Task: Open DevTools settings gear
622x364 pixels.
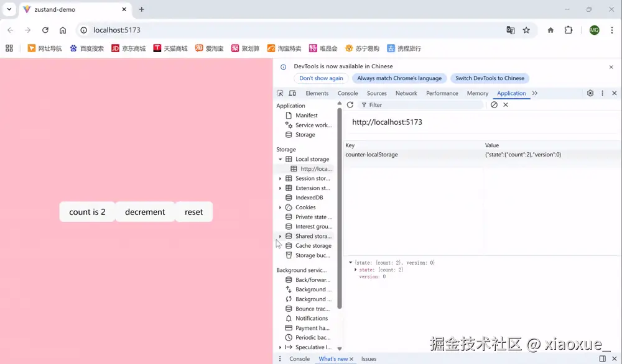Action: coord(590,93)
